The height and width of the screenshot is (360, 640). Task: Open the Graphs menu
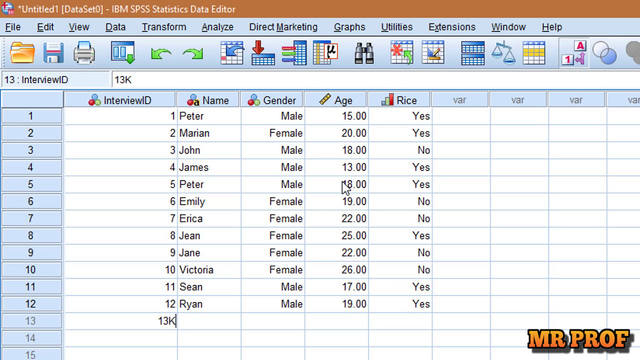pos(349,27)
